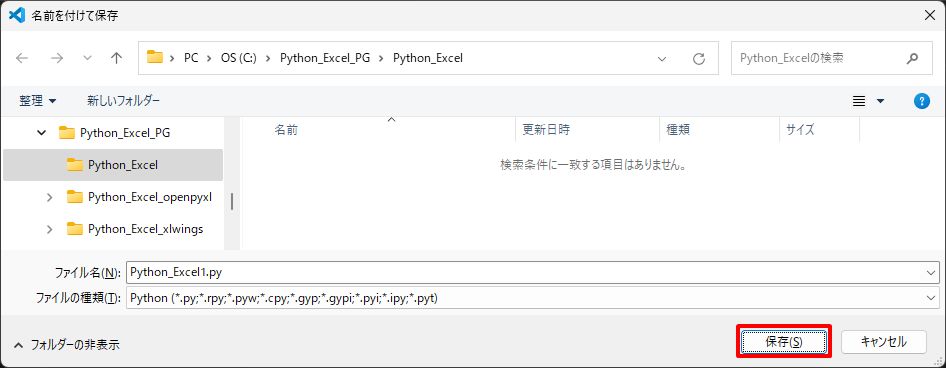The image size is (946, 368).
Task: Collapse the Python_Excel_PG folder tree
Action: [41, 133]
